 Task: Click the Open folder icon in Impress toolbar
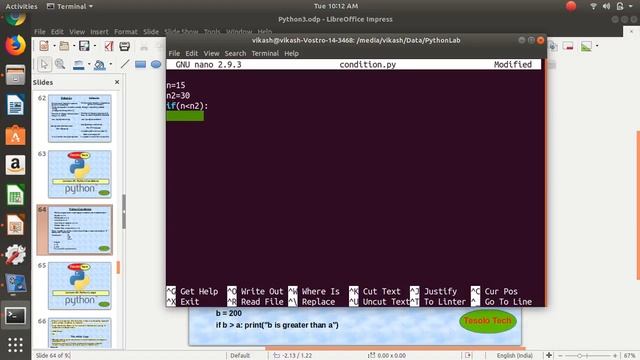64,46
